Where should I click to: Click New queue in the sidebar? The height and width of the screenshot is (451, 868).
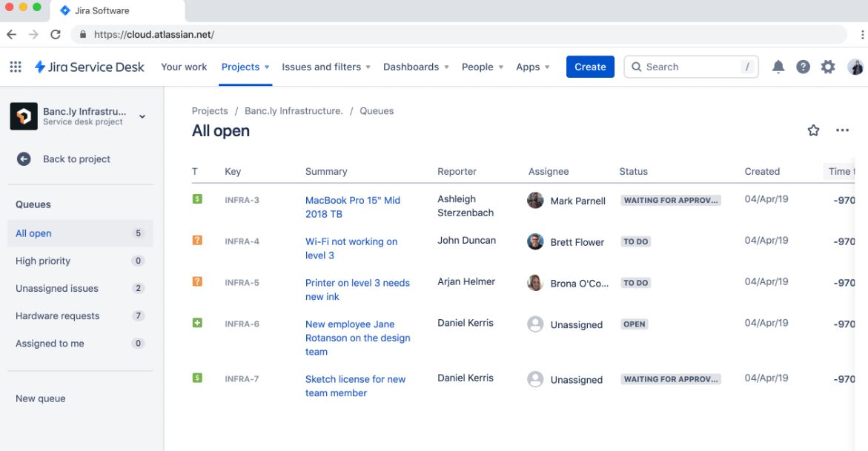(41, 398)
